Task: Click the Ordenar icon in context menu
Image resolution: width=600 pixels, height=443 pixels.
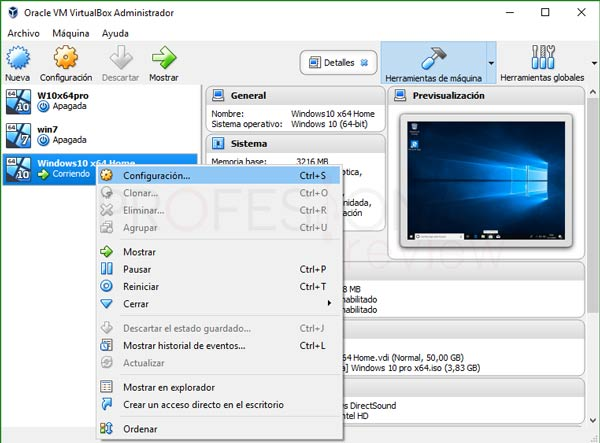Action: (x=106, y=428)
